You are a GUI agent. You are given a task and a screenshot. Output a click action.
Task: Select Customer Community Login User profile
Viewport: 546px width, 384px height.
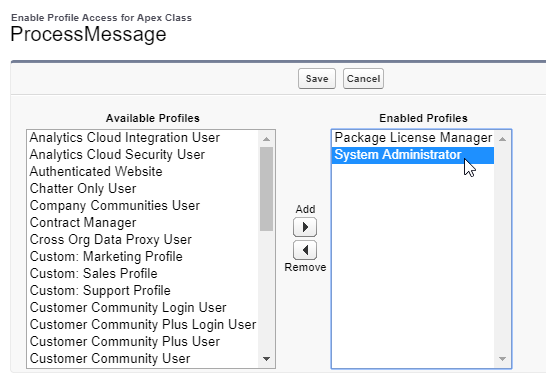143,308
